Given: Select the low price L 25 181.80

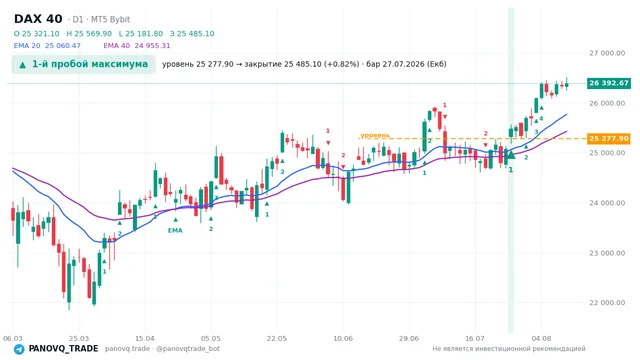Looking at the screenshot, I should coord(141,33).
